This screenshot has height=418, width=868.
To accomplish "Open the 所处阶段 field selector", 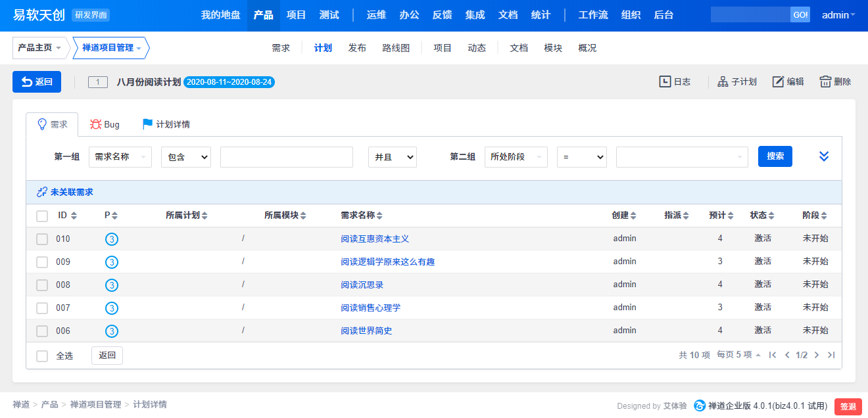I will click(516, 157).
